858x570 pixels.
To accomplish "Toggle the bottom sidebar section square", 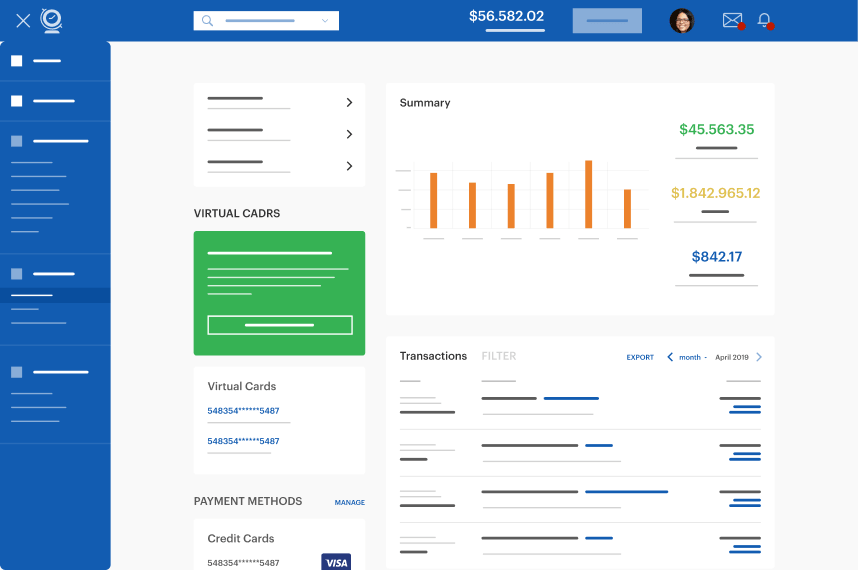I will point(16,372).
